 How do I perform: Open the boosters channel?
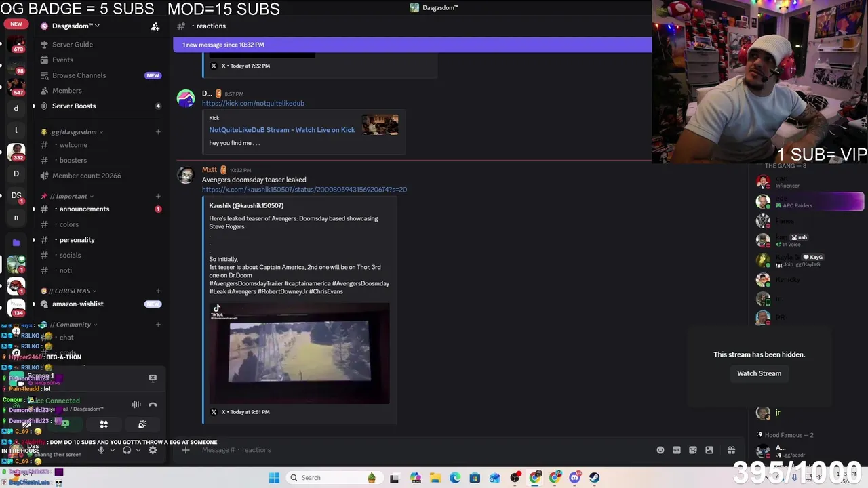pyautogui.click(x=73, y=161)
